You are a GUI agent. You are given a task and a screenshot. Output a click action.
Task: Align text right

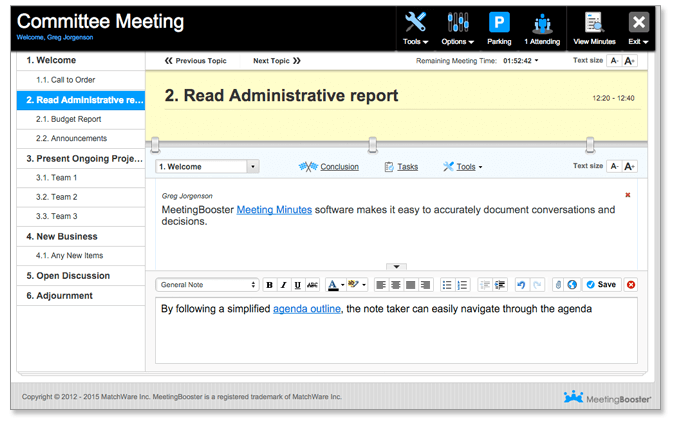pyautogui.click(x=425, y=285)
